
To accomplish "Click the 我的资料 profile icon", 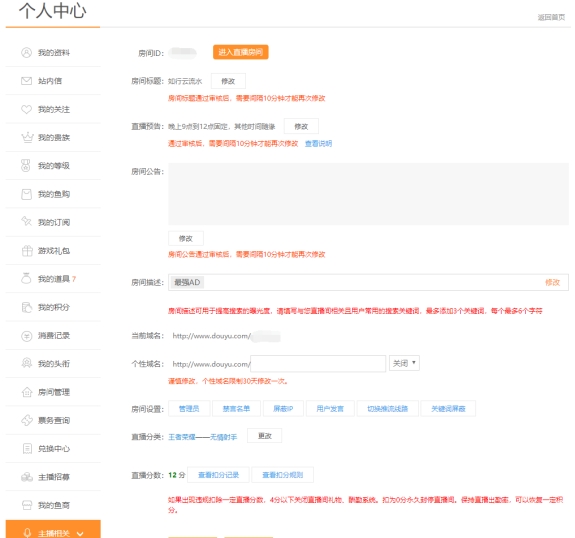I will (x=26, y=53).
